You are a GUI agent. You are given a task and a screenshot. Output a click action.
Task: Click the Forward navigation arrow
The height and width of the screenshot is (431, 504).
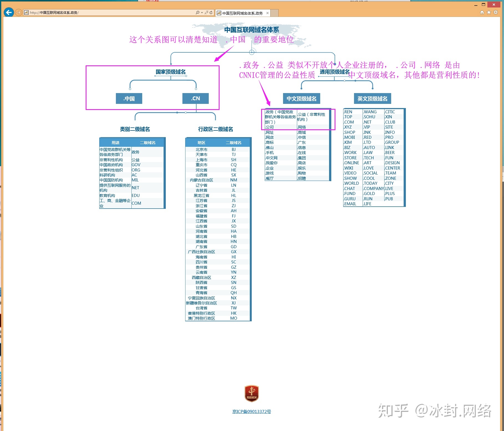(x=18, y=12)
